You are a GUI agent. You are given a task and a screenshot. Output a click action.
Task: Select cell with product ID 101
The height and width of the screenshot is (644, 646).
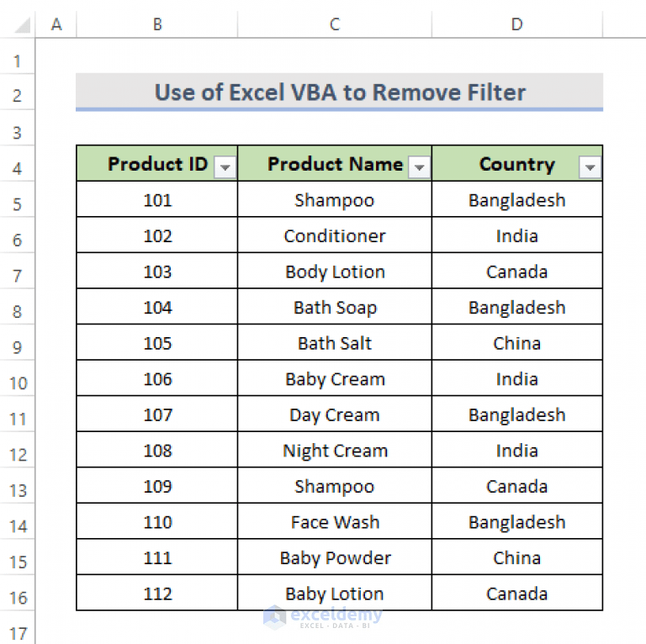[157, 200]
